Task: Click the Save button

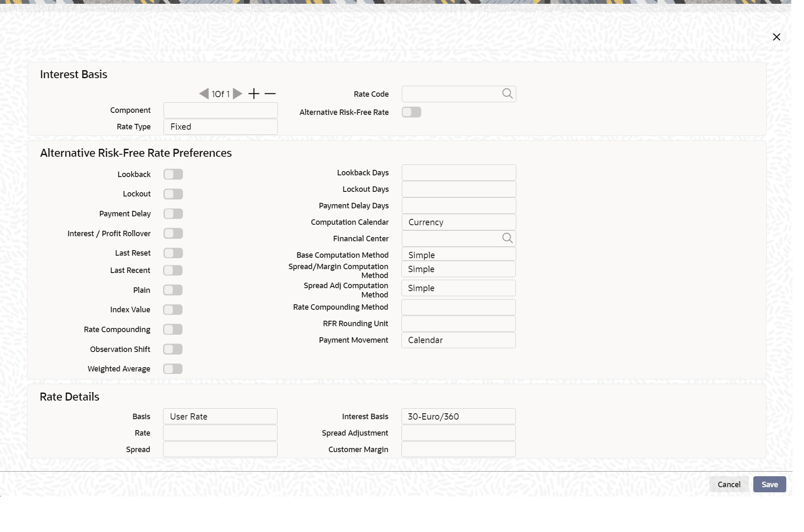Action: pyautogui.click(x=770, y=485)
